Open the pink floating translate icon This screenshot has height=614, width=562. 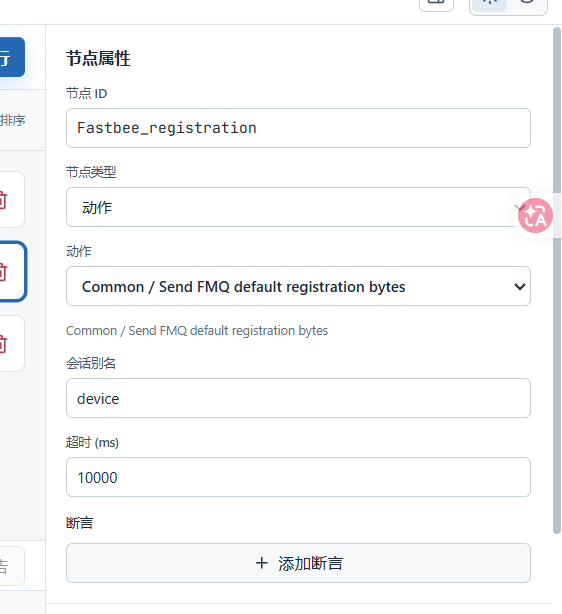[535, 215]
